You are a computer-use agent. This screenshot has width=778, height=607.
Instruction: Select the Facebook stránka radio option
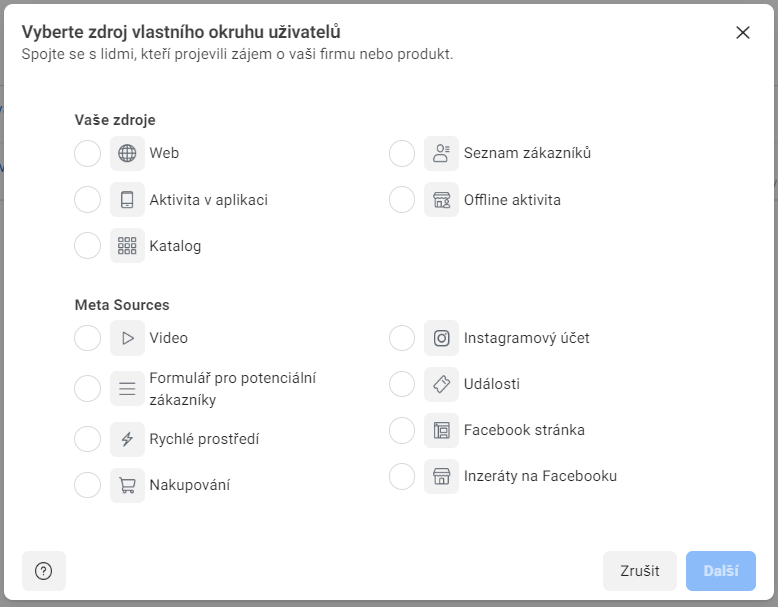[x=402, y=430]
